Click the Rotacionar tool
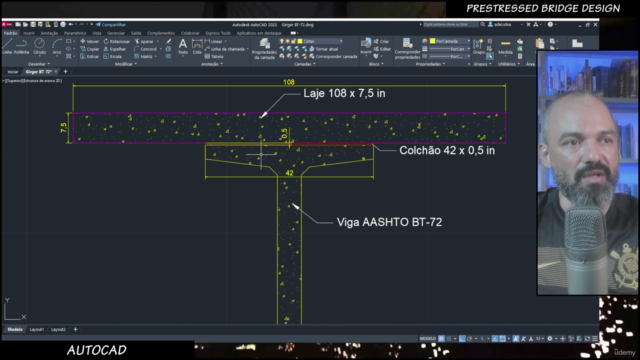 point(116,41)
